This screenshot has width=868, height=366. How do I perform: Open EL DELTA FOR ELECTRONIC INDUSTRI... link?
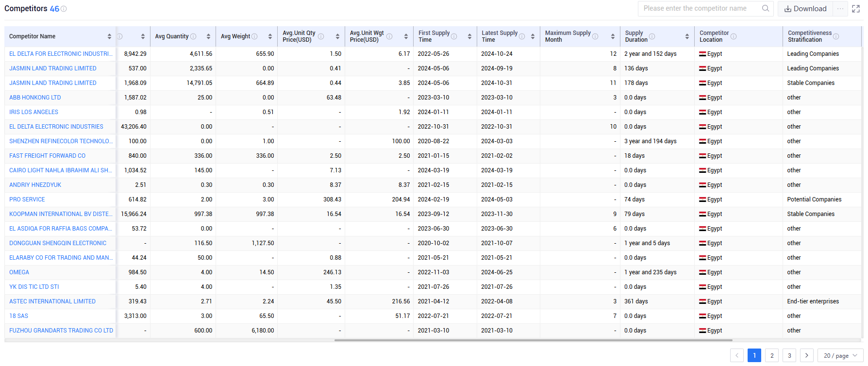pyautogui.click(x=61, y=54)
